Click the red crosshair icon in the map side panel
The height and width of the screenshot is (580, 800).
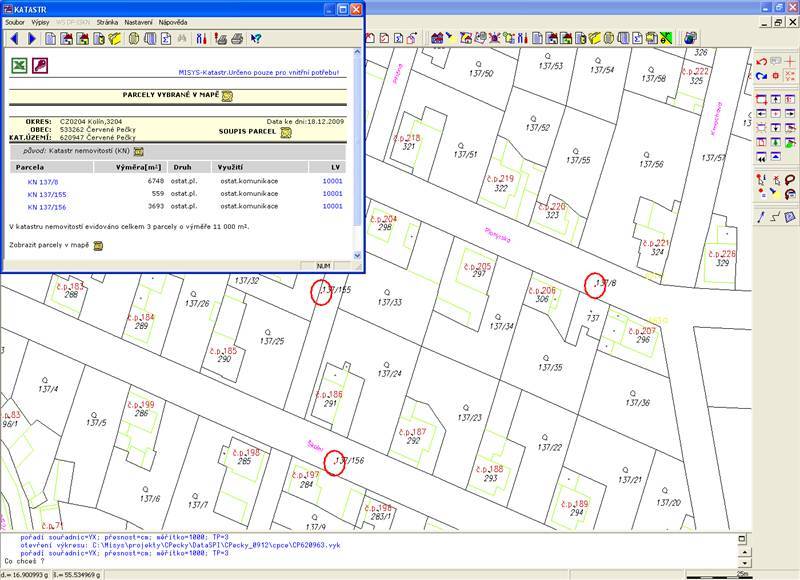tap(790, 62)
